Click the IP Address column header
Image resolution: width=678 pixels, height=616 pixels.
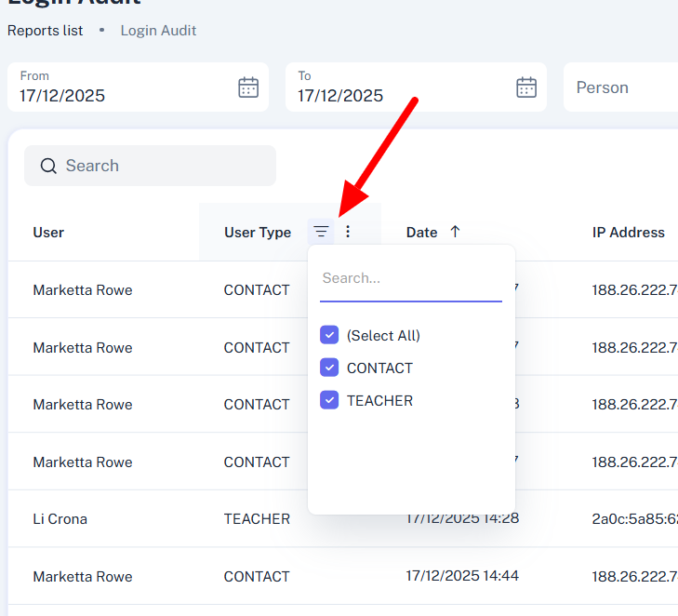click(628, 233)
